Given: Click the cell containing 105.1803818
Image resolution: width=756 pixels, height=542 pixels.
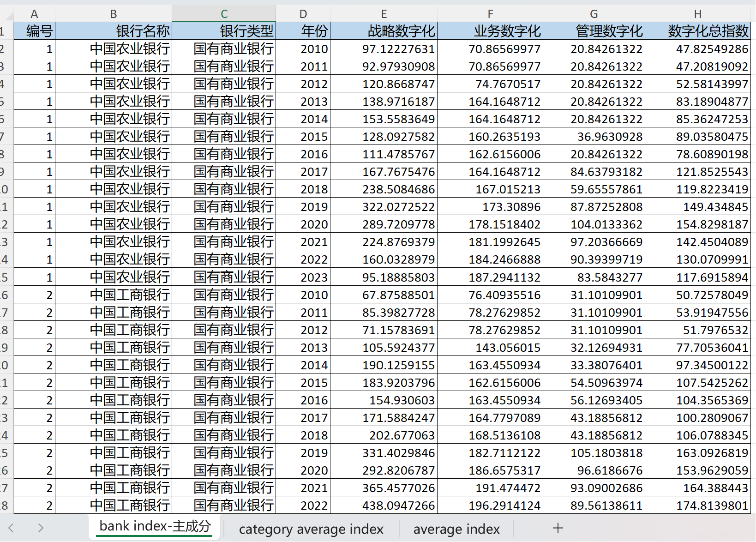Looking at the screenshot, I should [x=594, y=452].
